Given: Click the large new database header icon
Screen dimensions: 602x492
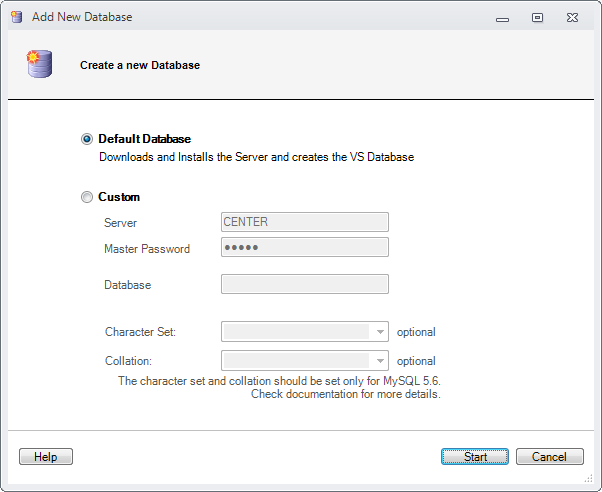Looking at the screenshot, I should tap(38, 63).
